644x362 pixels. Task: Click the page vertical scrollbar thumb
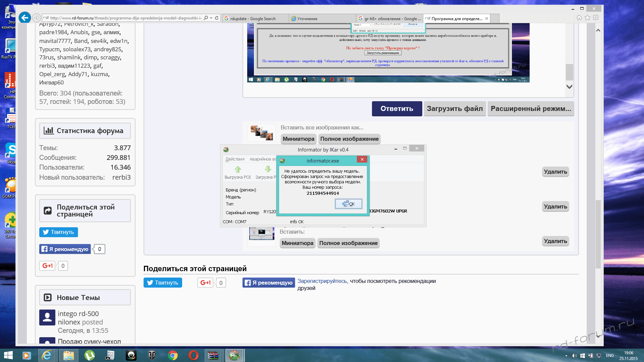[x=598, y=235]
